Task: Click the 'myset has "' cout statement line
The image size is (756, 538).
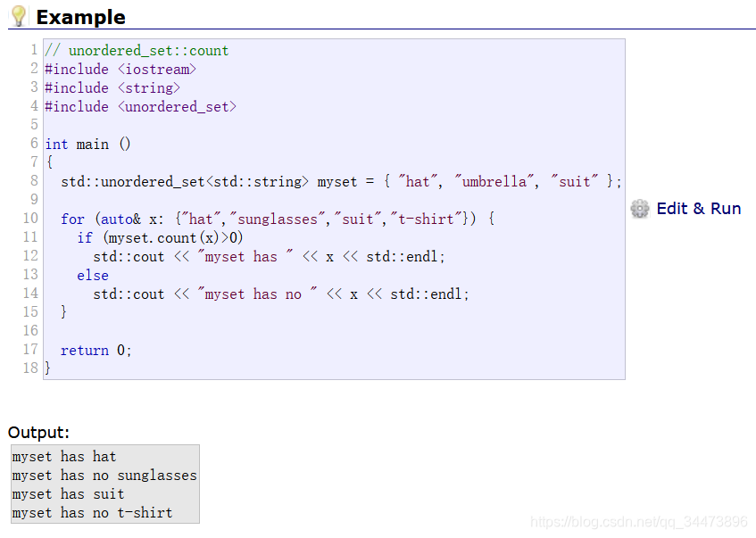Action: click(x=269, y=256)
